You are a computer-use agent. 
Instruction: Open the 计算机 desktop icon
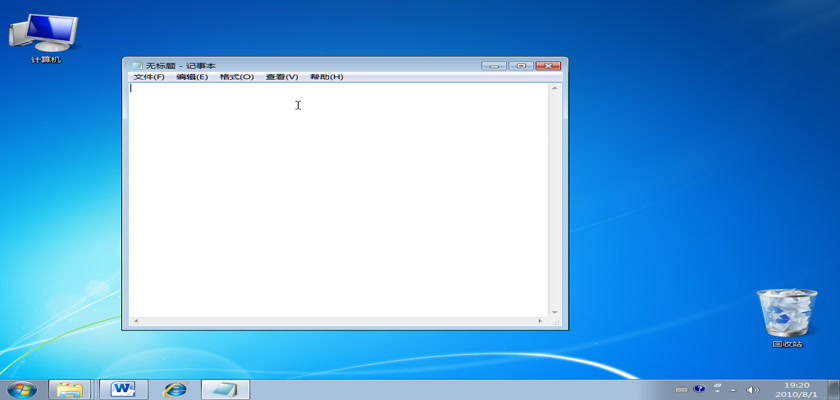(x=45, y=37)
